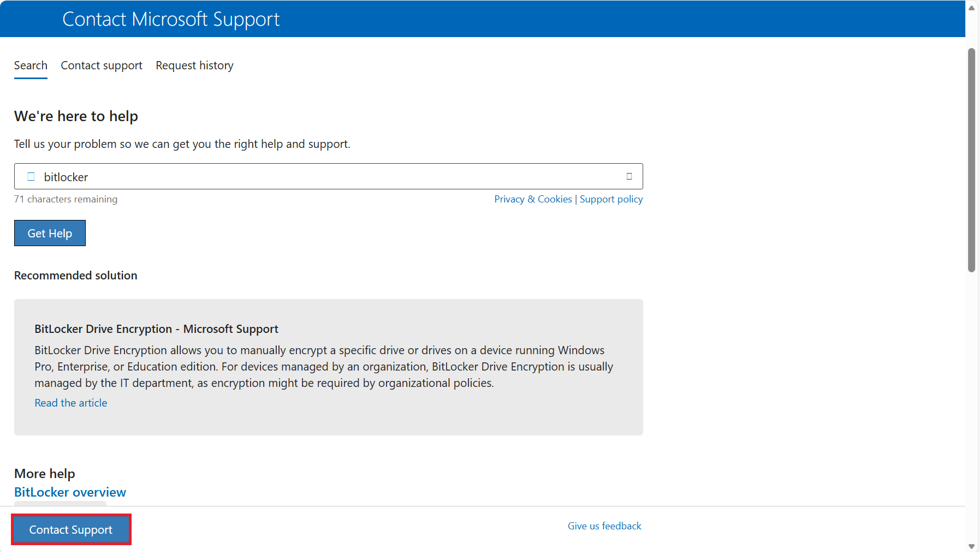The width and height of the screenshot is (980, 555).
Task: Open the Support policy link
Action: click(x=611, y=199)
